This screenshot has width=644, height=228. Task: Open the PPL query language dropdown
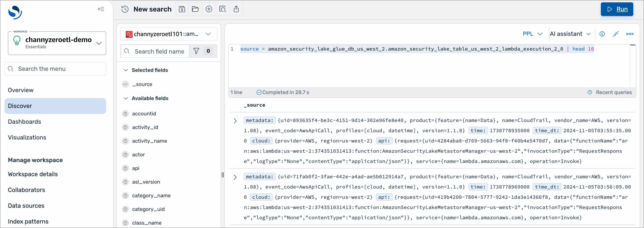point(532,34)
